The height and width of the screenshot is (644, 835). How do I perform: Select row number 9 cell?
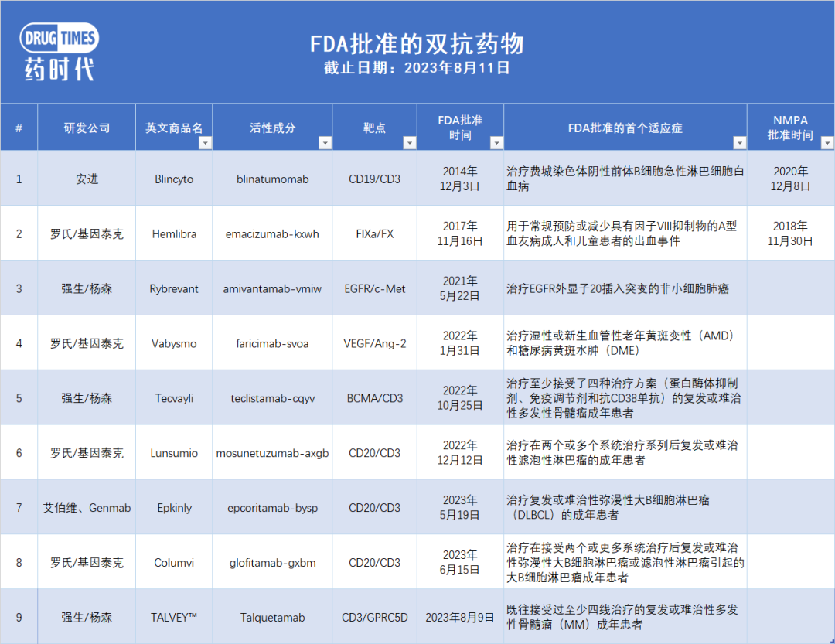(x=19, y=617)
